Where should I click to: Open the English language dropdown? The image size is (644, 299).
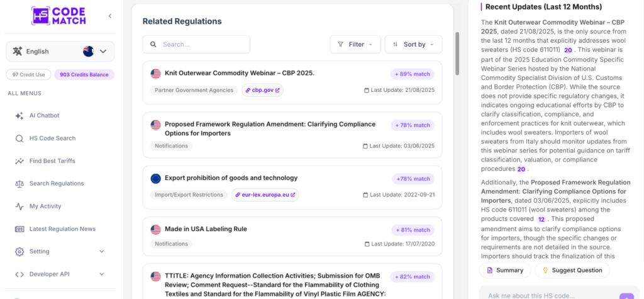click(x=60, y=52)
